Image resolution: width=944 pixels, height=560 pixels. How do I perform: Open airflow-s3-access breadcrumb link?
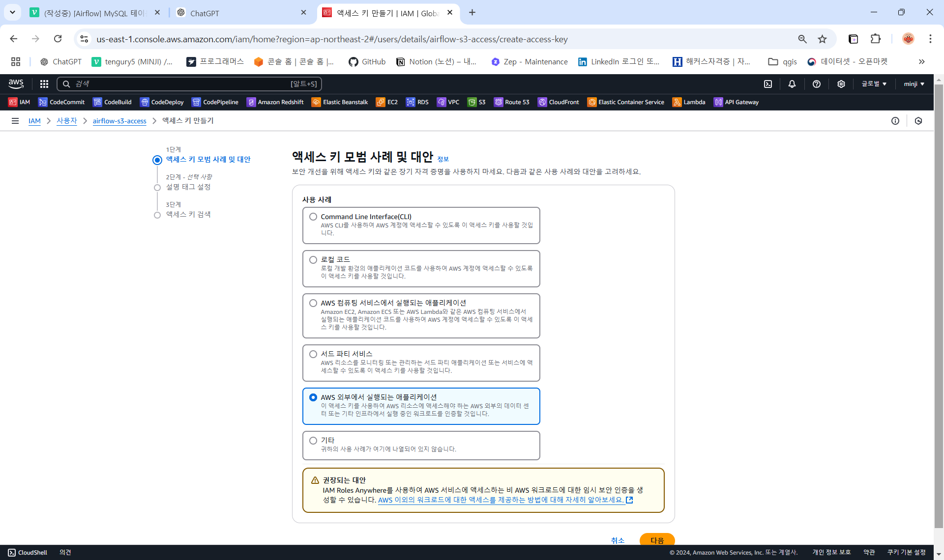[119, 121]
